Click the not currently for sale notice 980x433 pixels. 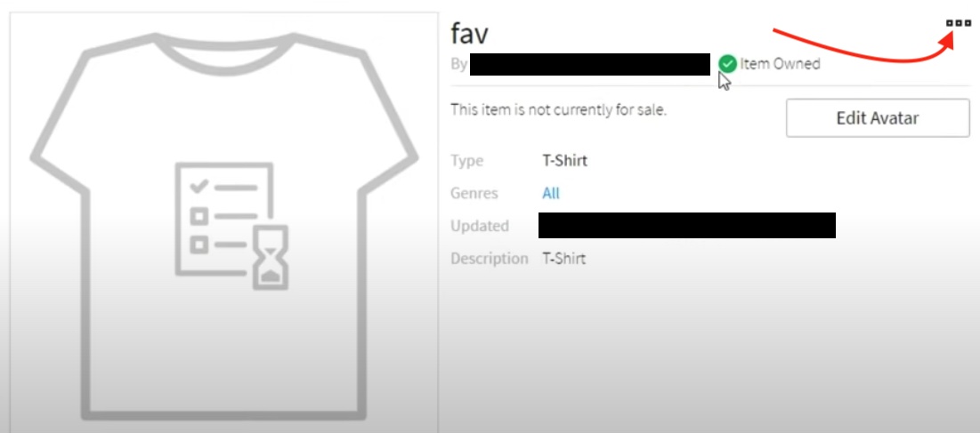(559, 110)
